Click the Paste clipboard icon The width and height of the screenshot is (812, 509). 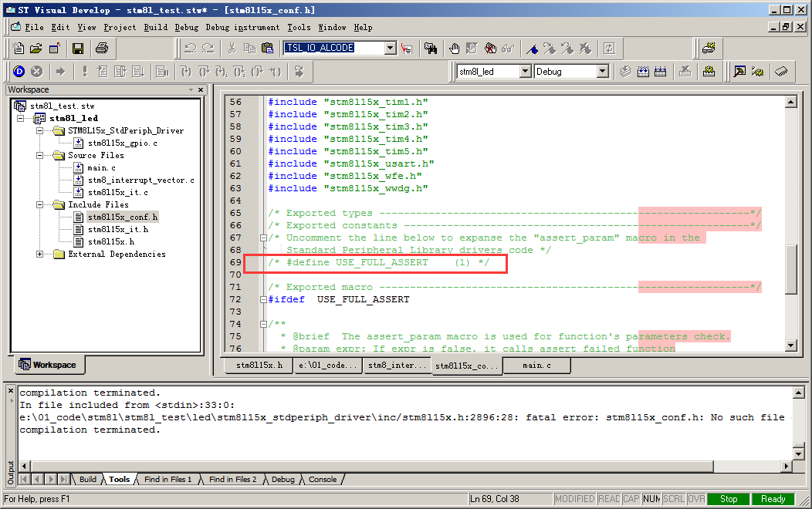[267, 49]
